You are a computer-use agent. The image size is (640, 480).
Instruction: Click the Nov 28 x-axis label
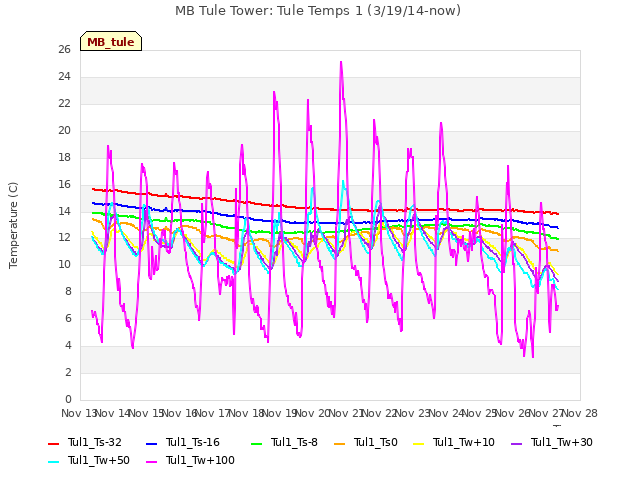pos(580,413)
